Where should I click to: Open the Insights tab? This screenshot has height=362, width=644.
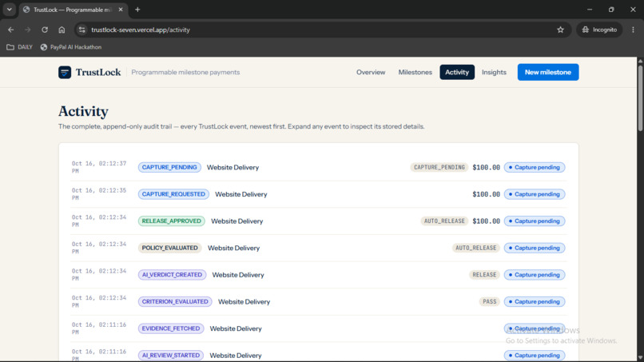click(x=494, y=72)
